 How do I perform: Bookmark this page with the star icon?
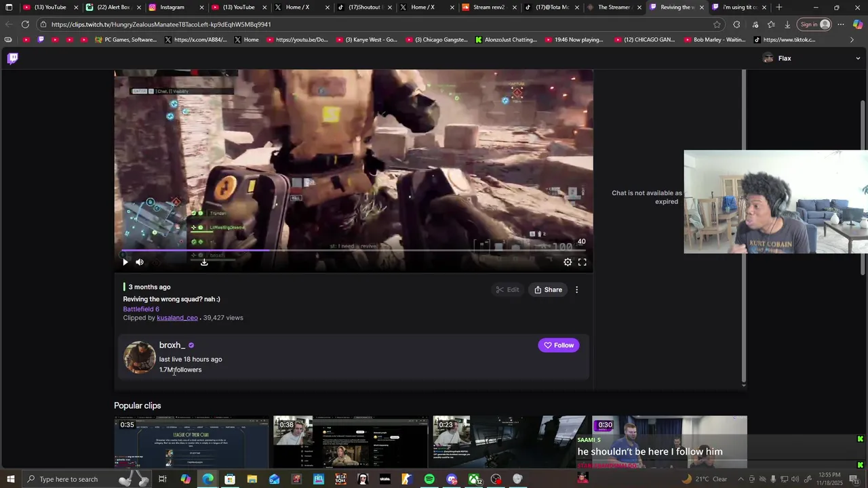(x=717, y=24)
